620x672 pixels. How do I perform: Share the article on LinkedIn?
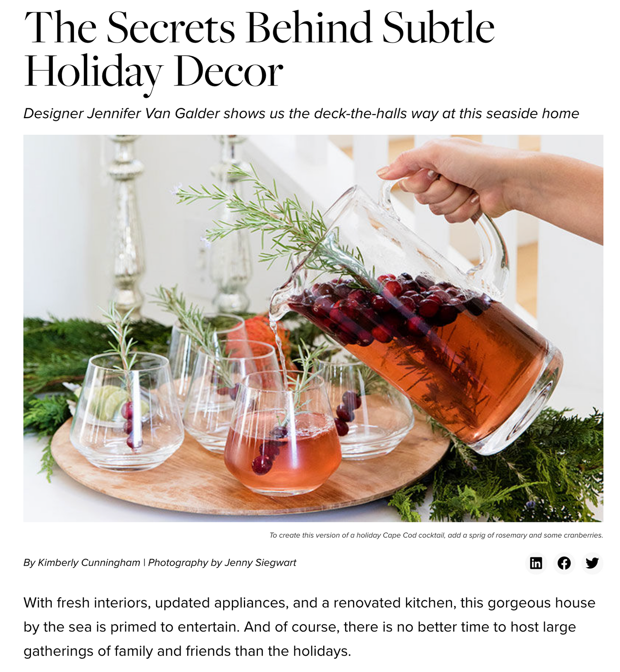pyautogui.click(x=536, y=563)
